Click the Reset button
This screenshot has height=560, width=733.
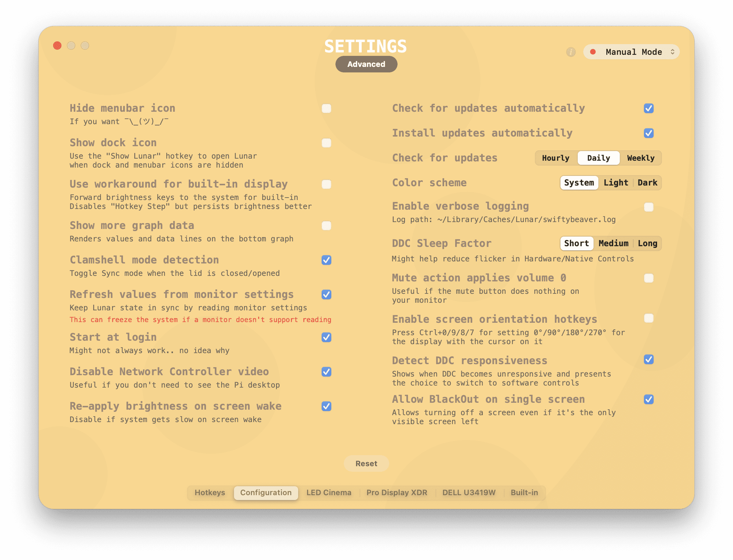[x=366, y=463]
